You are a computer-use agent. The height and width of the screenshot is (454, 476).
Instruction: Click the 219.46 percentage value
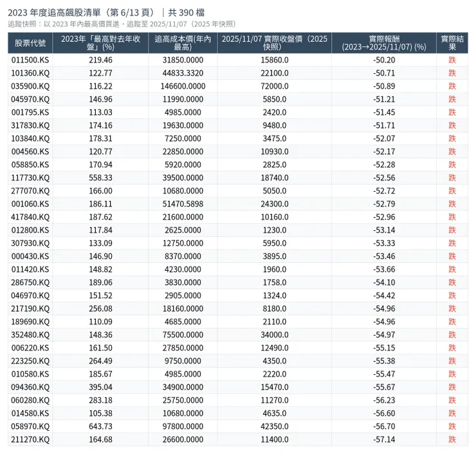pos(100,60)
